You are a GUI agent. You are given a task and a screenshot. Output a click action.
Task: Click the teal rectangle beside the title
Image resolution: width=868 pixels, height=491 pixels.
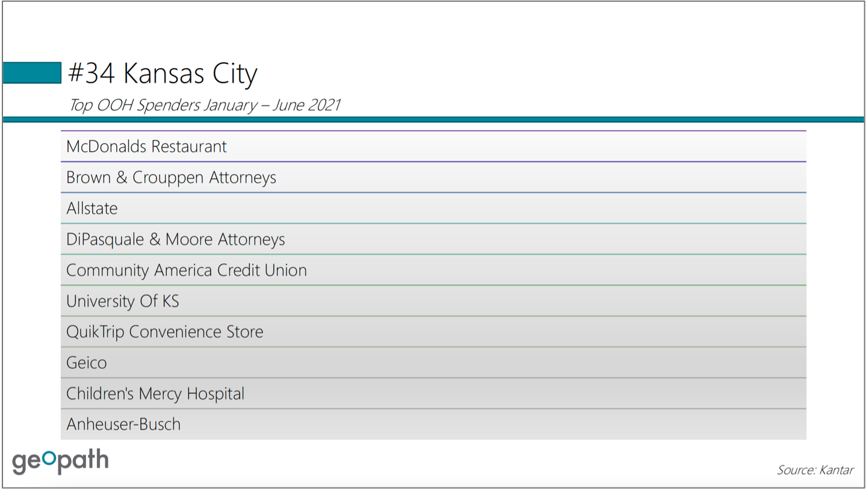pyautogui.click(x=32, y=72)
